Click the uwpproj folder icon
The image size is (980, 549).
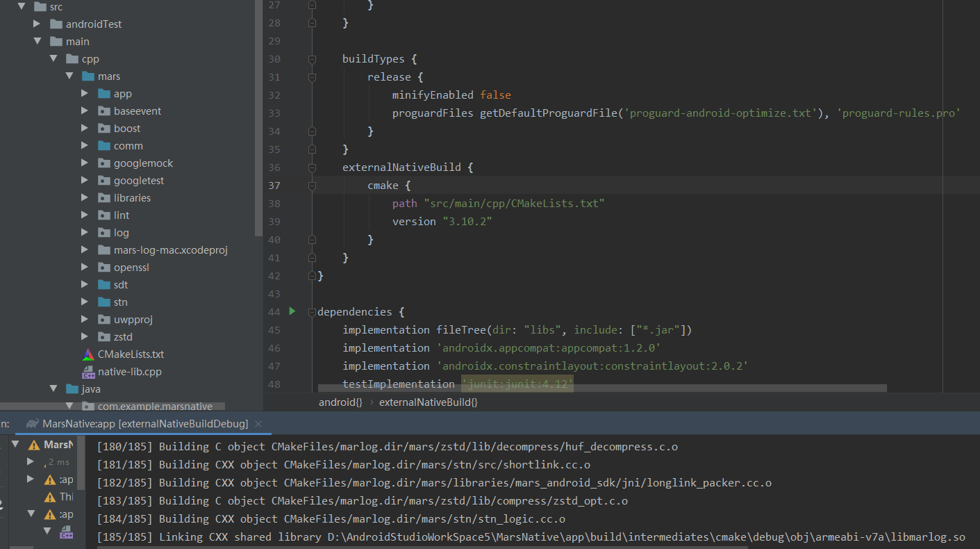tap(104, 320)
